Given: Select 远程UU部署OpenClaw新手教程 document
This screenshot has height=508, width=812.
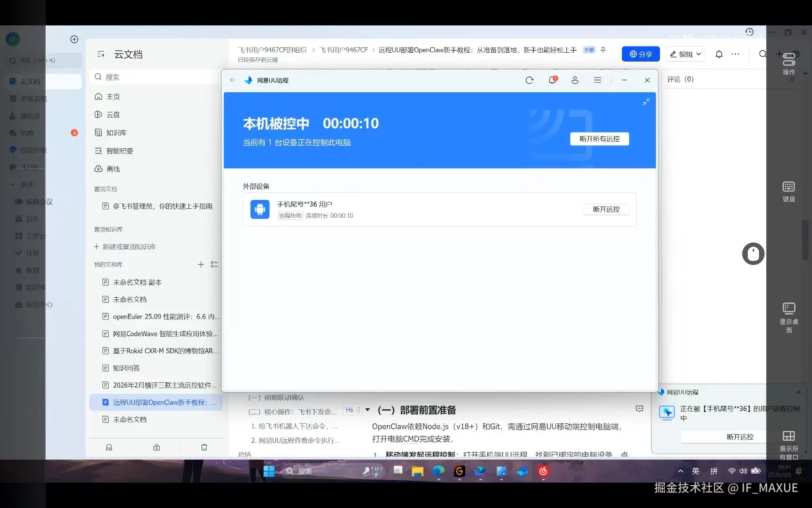Looking at the screenshot, I should pos(156,403).
